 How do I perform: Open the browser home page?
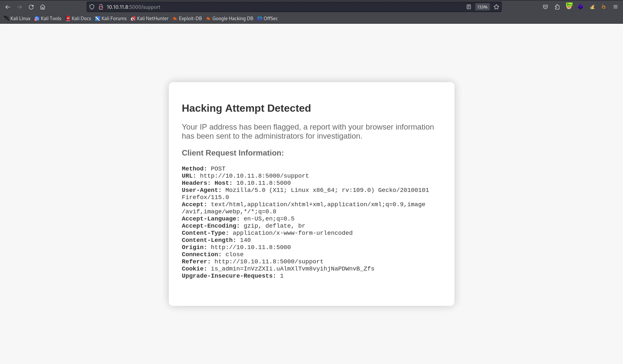(43, 7)
